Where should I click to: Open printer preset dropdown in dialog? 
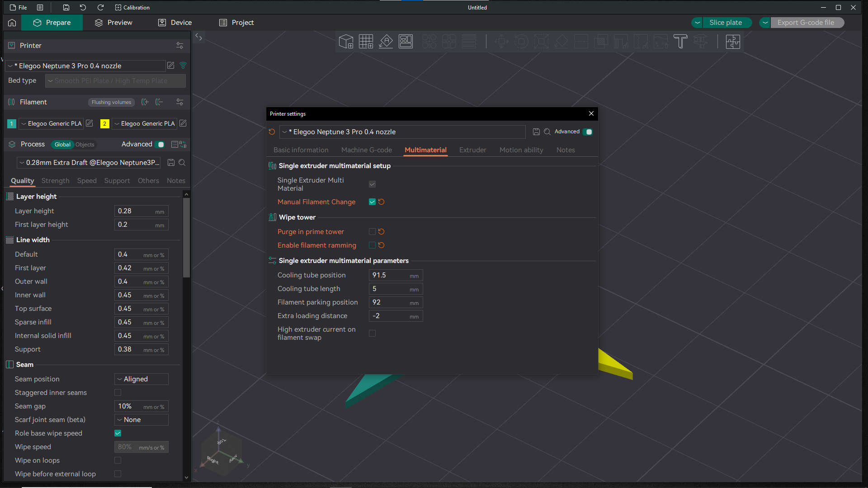402,132
